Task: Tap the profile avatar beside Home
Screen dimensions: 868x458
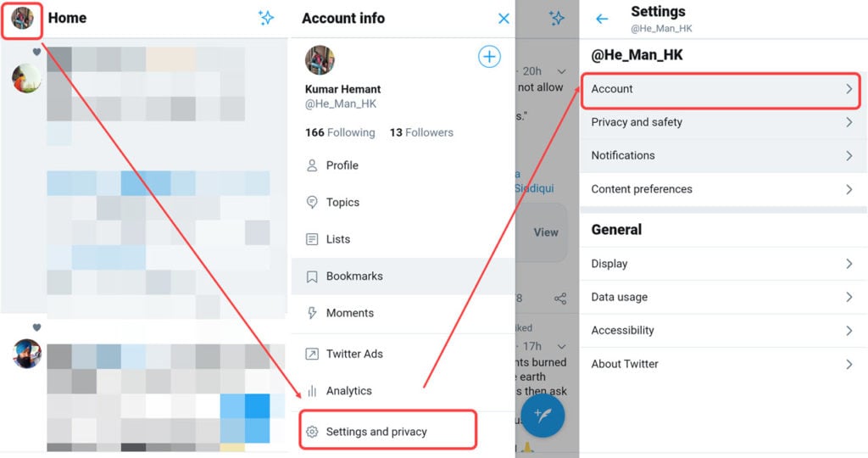Action: click(x=22, y=19)
